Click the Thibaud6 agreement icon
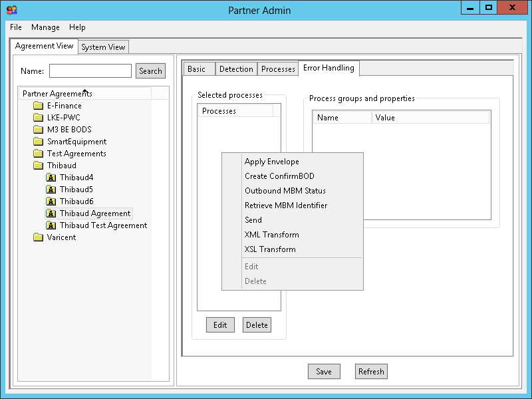Image resolution: width=532 pixels, height=399 pixels. tap(51, 201)
